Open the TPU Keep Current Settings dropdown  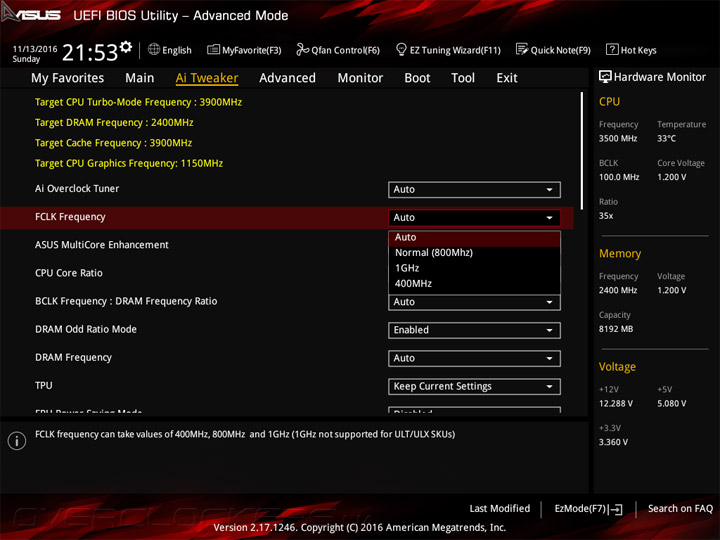pyautogui.click(x=474, y=387)
